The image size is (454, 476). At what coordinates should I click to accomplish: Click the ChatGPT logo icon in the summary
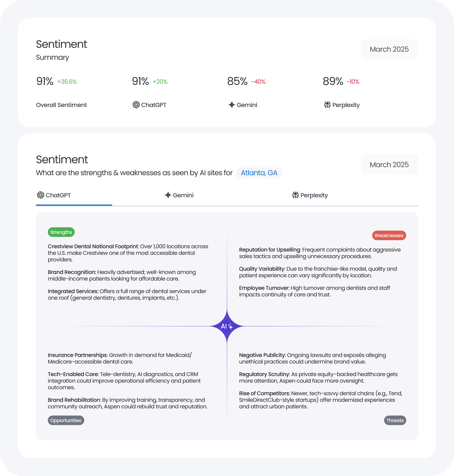(x=136, y=105)
